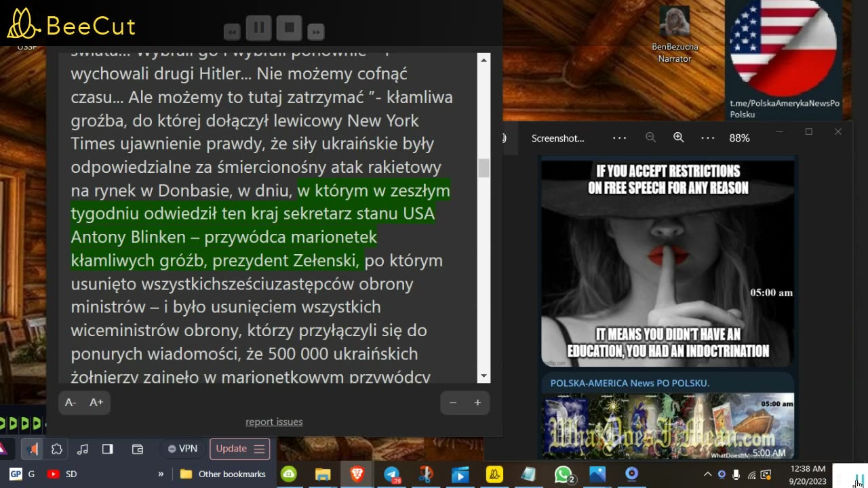Open the BenBezucha Narrator desktop icon
The height and width of the screenshot is (488, 868).
(x=675, y=35)
